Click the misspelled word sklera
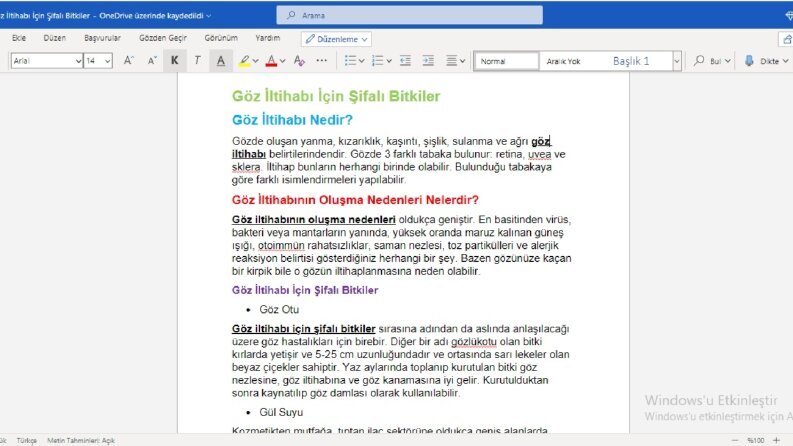 [x=246, y=167]
